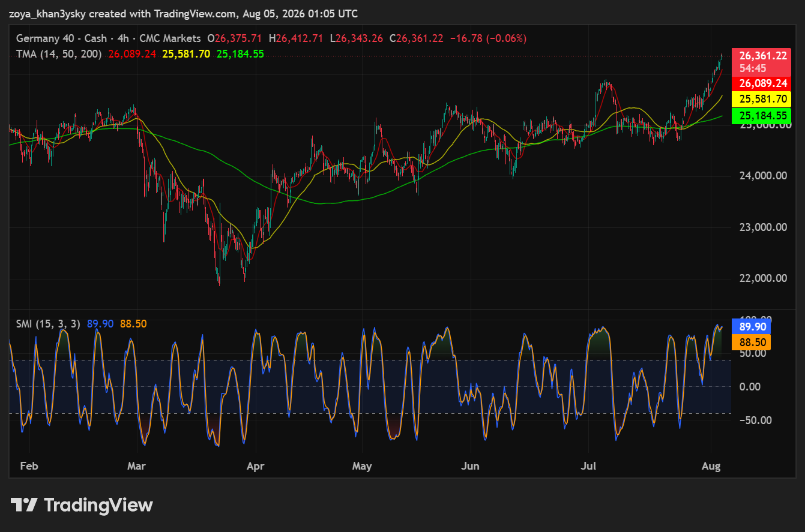The width and height of the screenshot is (805, 532).
Task: Click the zoya_khan3ysky created with TradingView.com header
Action: 183,13
